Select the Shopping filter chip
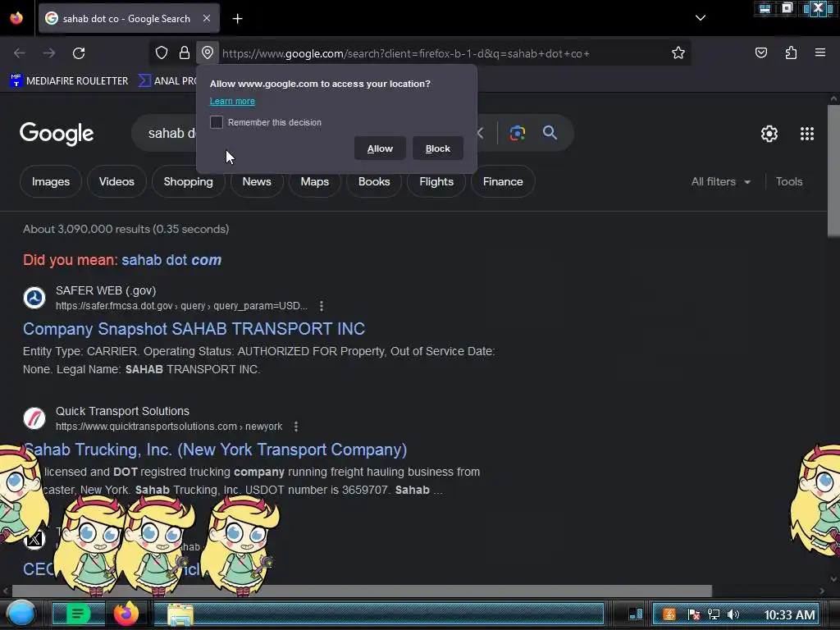840x630 pixels. [x=188, y=181]
